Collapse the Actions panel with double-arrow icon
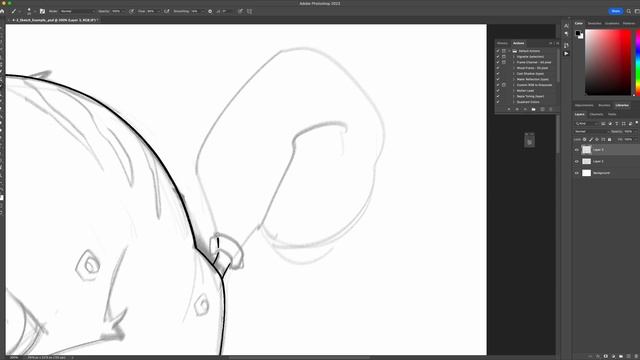640x360 pixels. click(550, 43)
